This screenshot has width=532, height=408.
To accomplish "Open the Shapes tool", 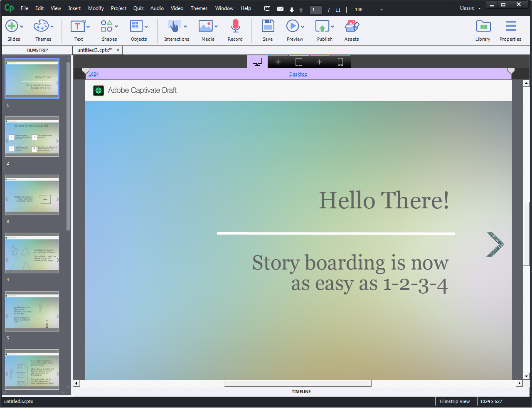I will tap(106, 27).
